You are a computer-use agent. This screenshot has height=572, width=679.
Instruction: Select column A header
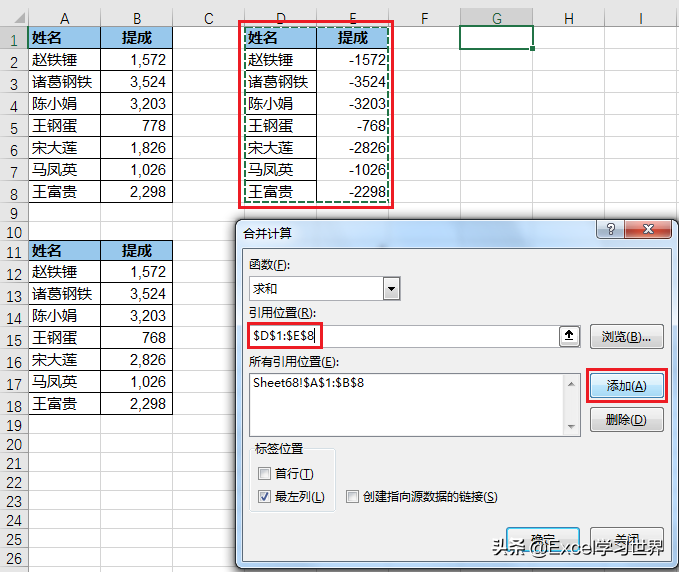pos(65,18)
